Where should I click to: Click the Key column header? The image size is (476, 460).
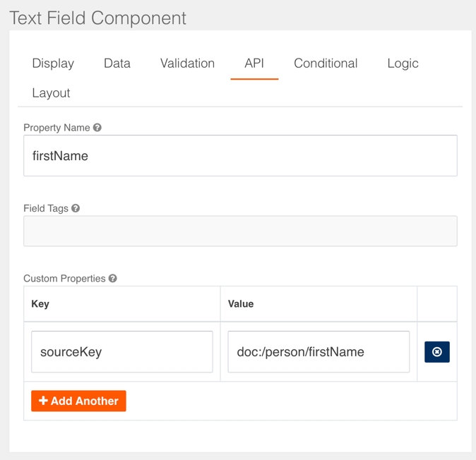tap(40, 304)
